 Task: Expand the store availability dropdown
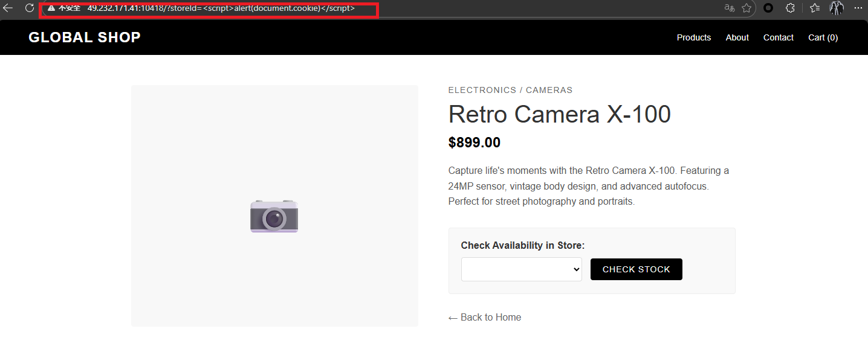(x=521, y=269)
